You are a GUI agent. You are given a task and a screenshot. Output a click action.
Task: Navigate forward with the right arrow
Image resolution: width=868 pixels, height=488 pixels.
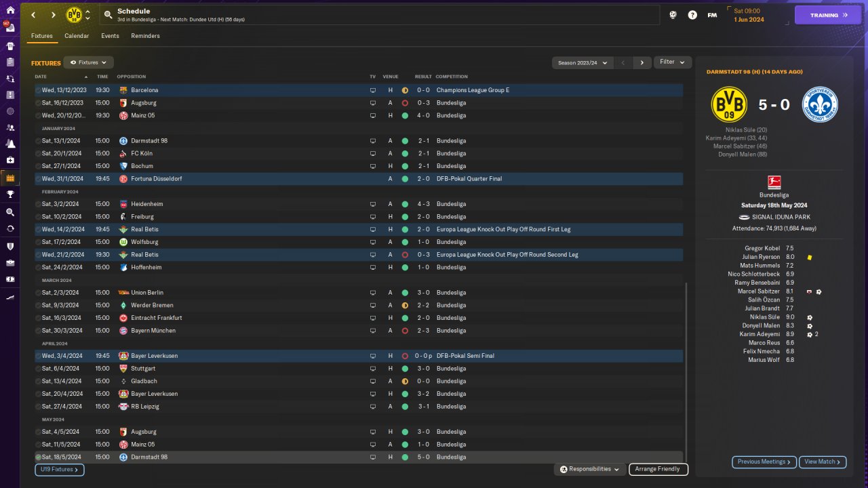pyautogui.click(x=53, y=15)
